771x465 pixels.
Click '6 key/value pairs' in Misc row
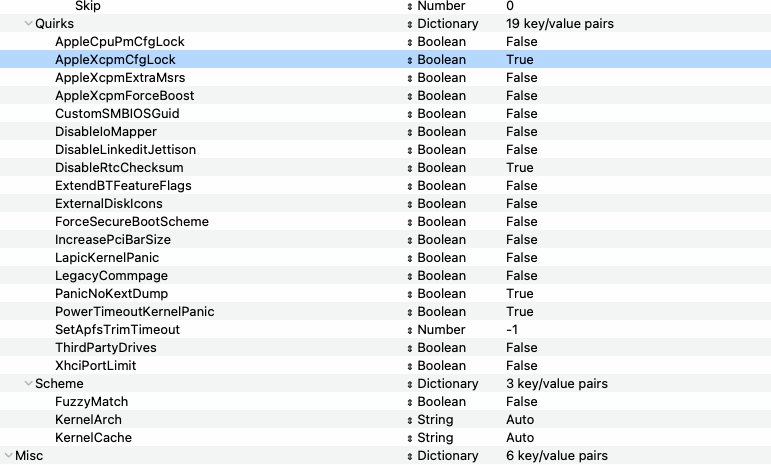tap(557, 456)
